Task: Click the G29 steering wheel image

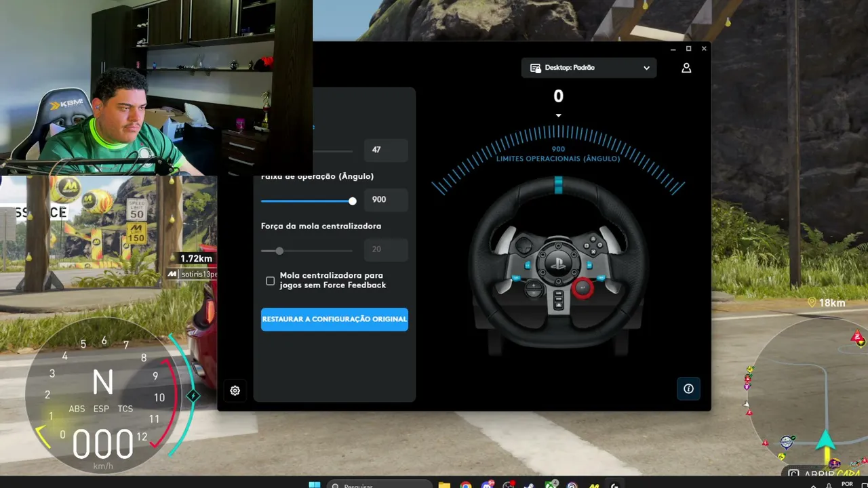Action: click(x=558, y=264)
